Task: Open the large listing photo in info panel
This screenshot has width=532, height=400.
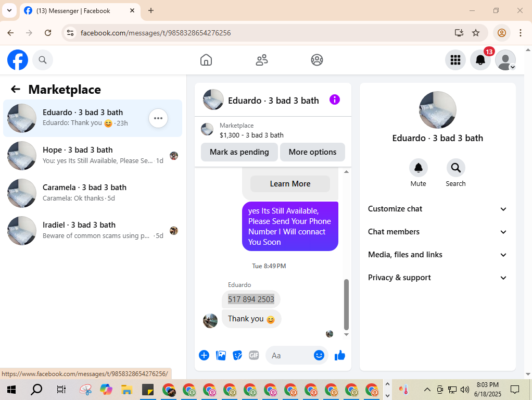Action: 438,110
